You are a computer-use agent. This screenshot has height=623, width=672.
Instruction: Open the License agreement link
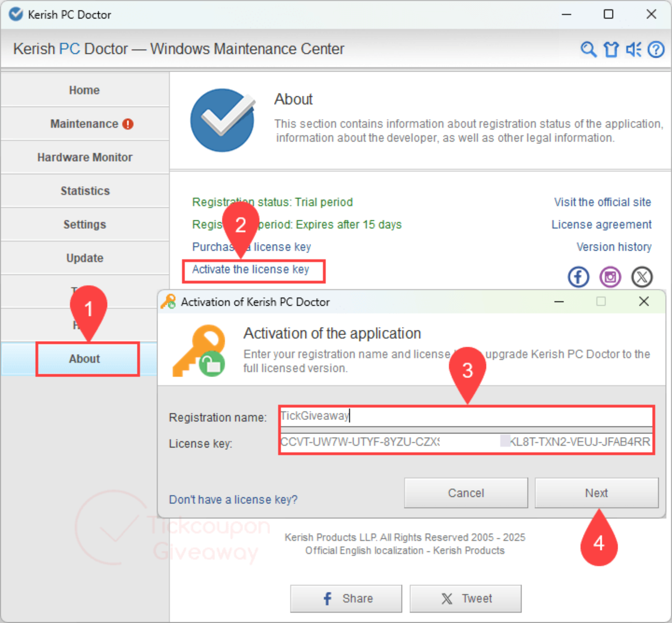click(601, 225)
